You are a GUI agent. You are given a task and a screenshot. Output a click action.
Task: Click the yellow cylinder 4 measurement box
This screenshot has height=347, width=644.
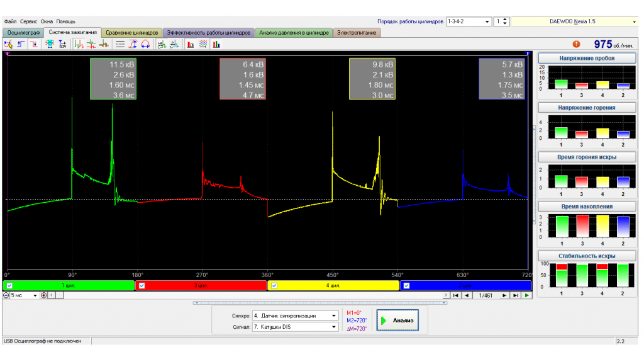372,79
